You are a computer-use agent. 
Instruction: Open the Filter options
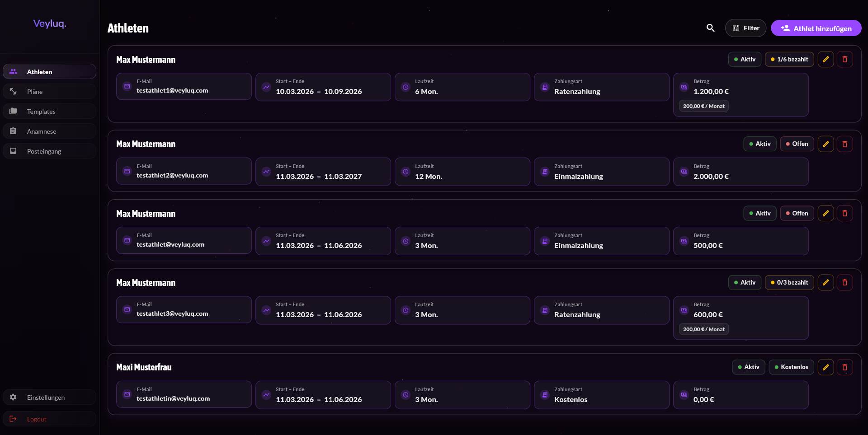coord(745,28)
